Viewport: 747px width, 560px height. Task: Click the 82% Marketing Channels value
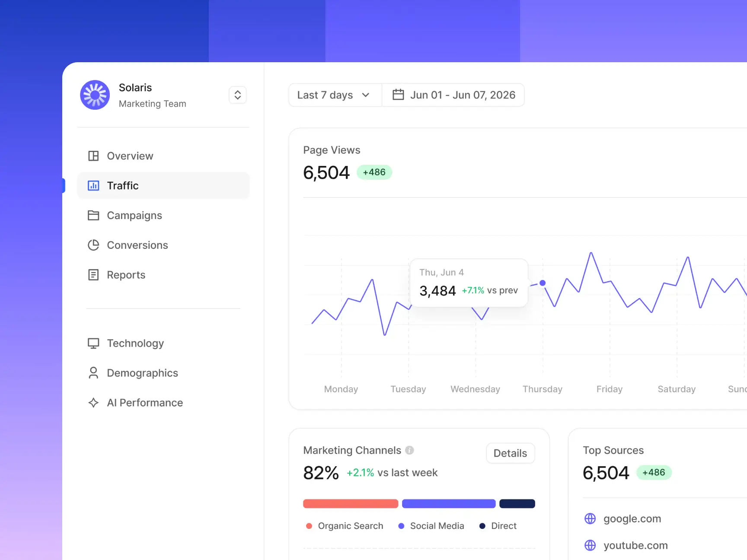[x=321, y=473]
